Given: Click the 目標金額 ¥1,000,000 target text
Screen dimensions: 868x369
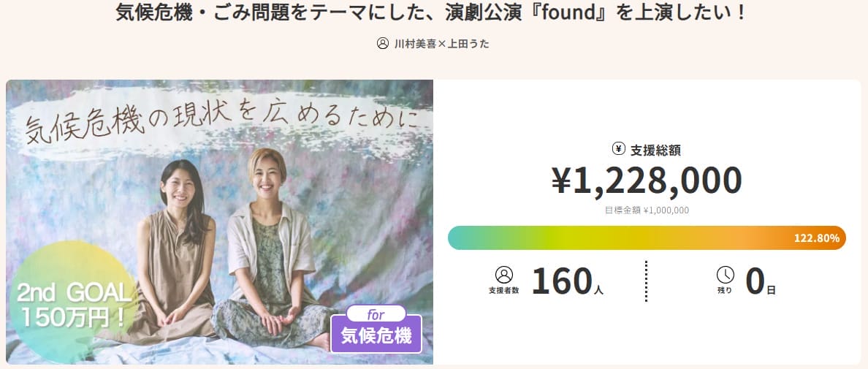Looking at the screenshot, I should pyautogui.click(x=647, y=210).
